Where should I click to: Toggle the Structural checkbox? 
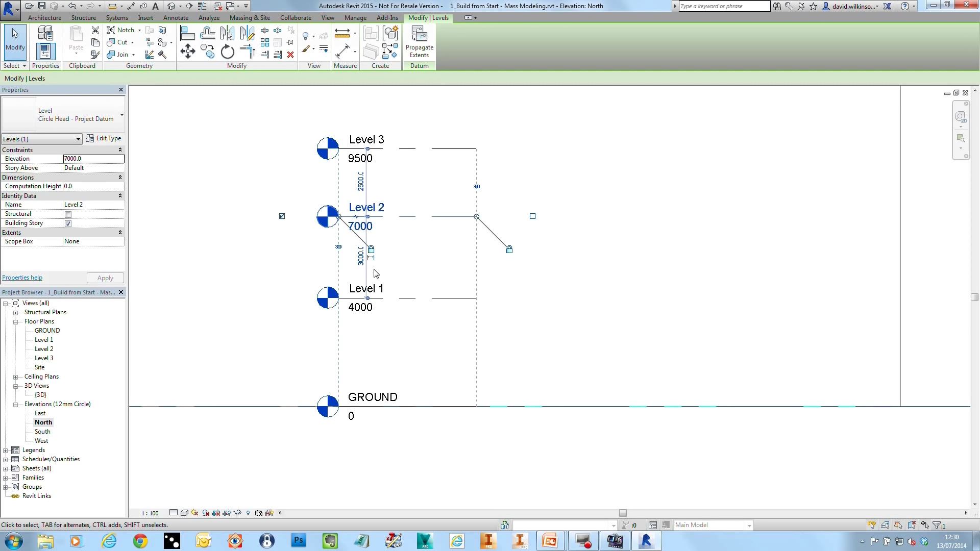click(68, 214)
